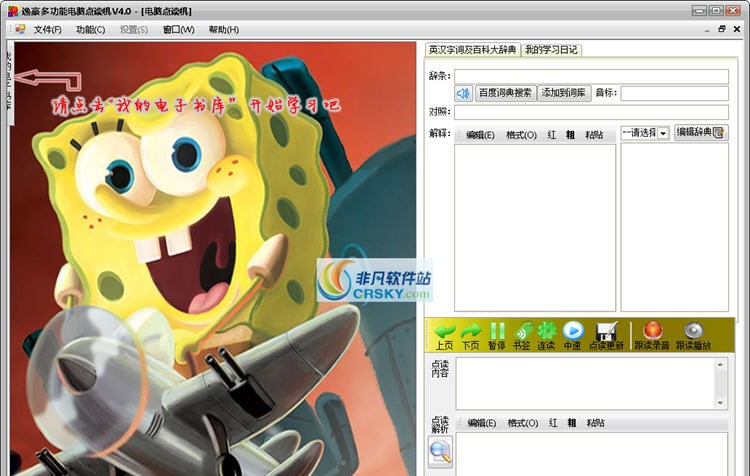Go to previous page with 上页

444,335
